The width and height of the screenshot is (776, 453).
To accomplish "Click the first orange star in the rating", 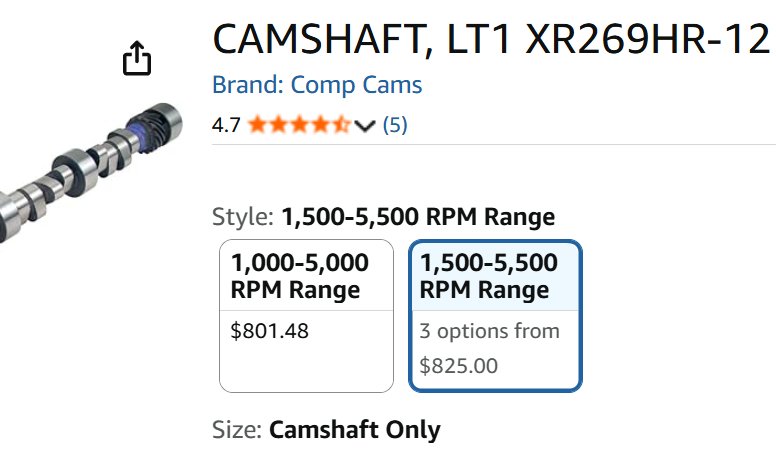I will [x=257, y=125].
